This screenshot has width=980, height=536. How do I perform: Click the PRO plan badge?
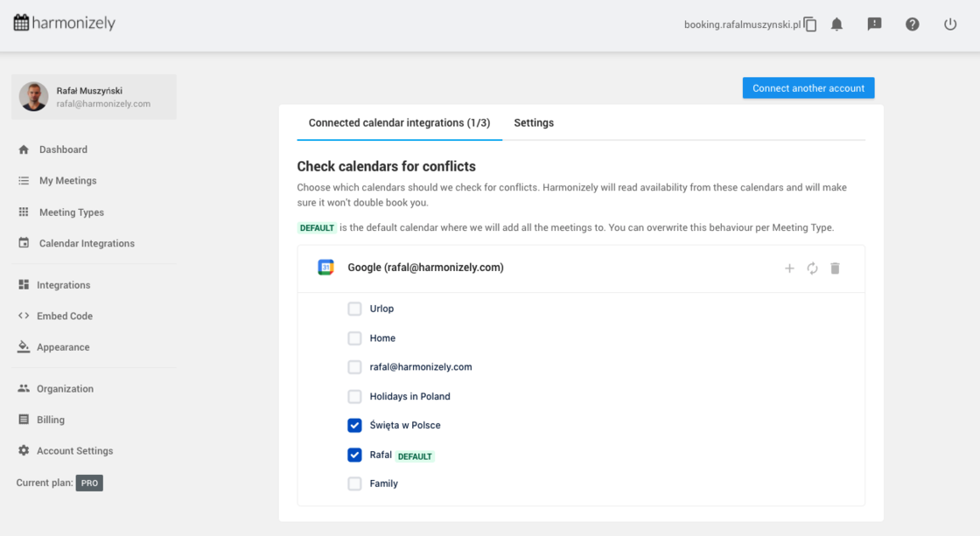pyautogui.click(x=89, y=483)
